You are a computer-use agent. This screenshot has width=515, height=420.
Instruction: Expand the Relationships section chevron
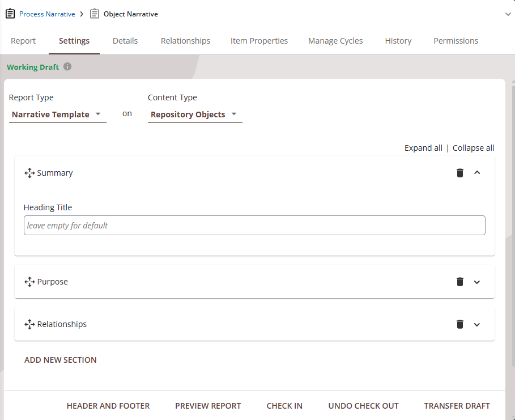point(477,324)
